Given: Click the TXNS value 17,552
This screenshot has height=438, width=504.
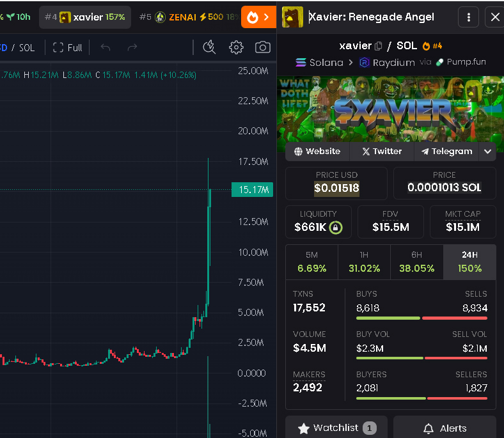Looking at the screenshot, I should (309, 308).
